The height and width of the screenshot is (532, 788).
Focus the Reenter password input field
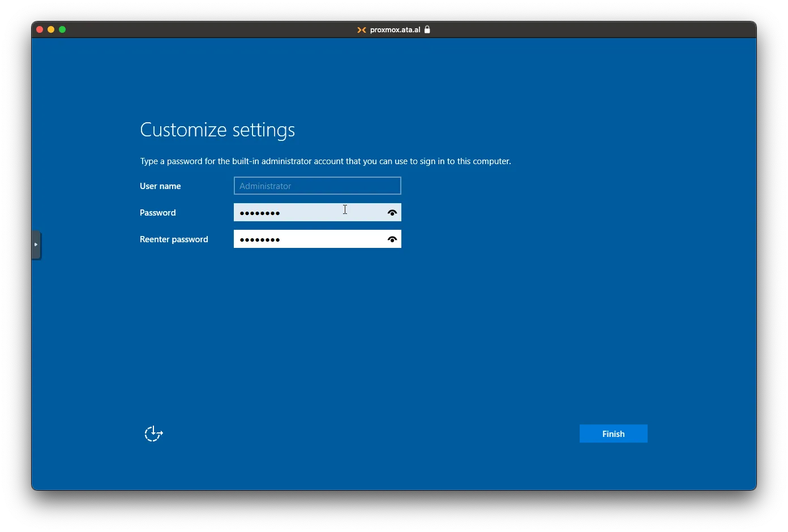(317, 239)
